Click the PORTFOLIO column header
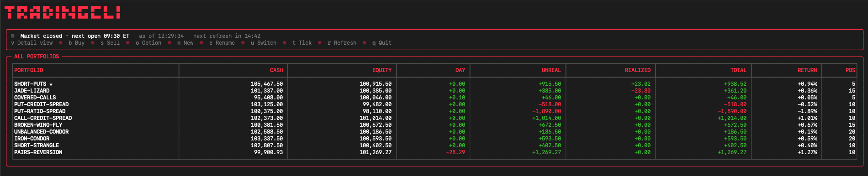The width and height of the screenshot is (868, 176). 29,70
